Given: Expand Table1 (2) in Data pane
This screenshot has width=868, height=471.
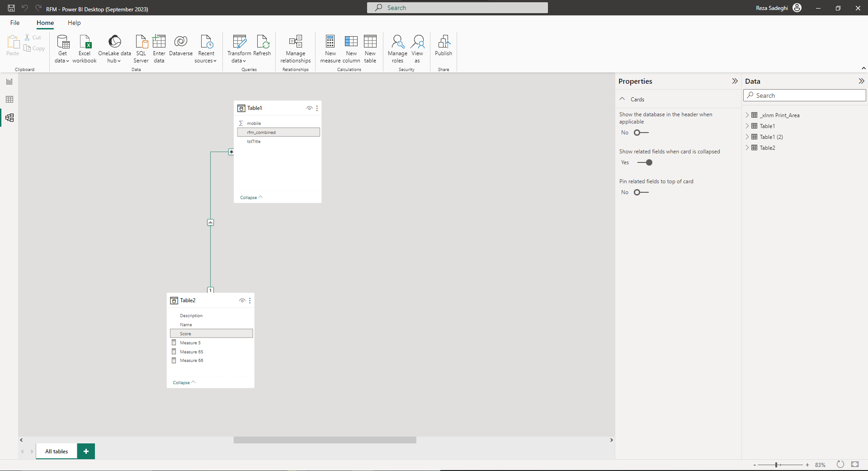Looking at the screenshot, I should [747, 137].
